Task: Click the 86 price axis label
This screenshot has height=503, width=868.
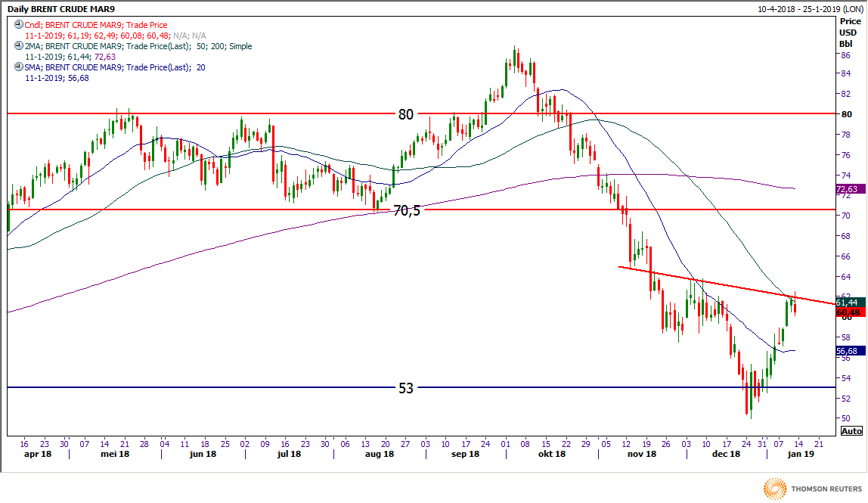Action: pos(846,55)
